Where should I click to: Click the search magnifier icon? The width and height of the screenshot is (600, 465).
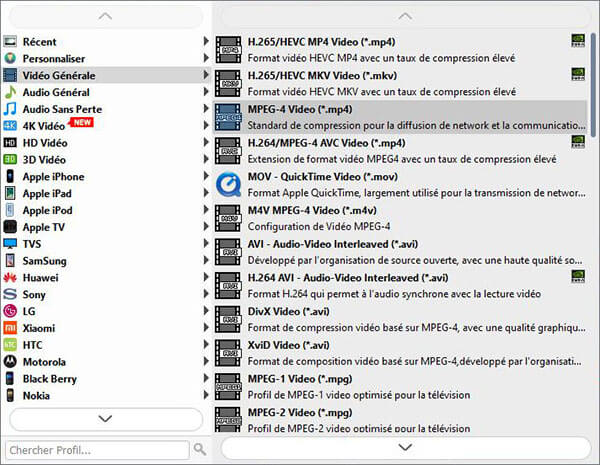click(200, 449)
